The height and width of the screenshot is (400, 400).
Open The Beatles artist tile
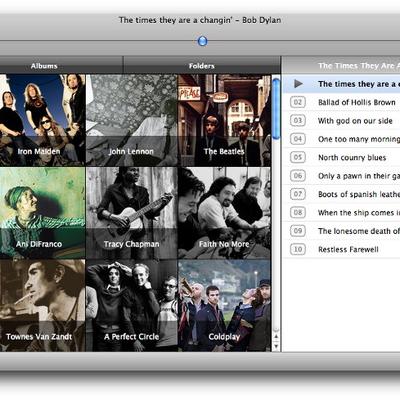[224, 120]
